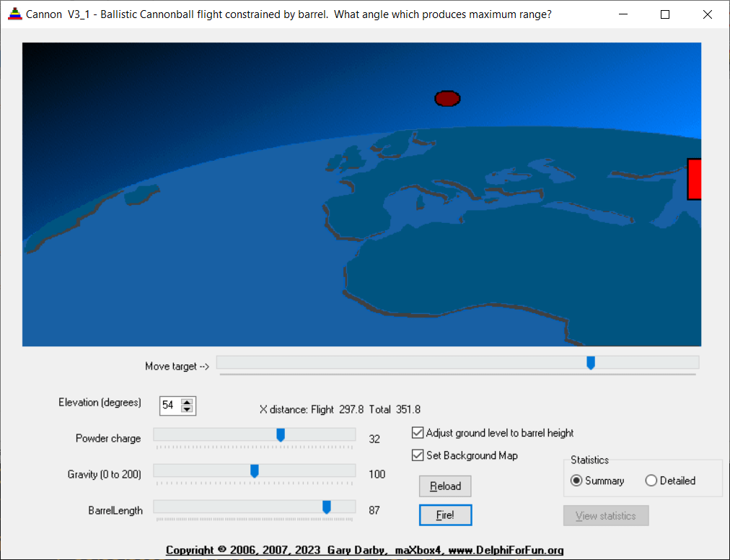This screenshot has width=730, height=560.
Task: Click the Cannon app icon in title bar
Action: pyautogui.click(x=14, y=14)
